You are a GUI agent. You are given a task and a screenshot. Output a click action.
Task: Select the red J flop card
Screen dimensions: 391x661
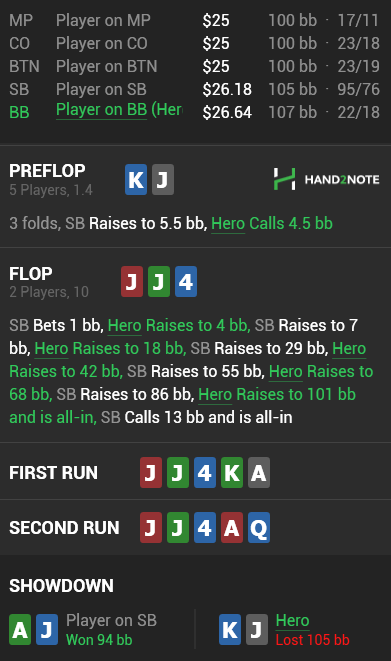tap(132, 282)
